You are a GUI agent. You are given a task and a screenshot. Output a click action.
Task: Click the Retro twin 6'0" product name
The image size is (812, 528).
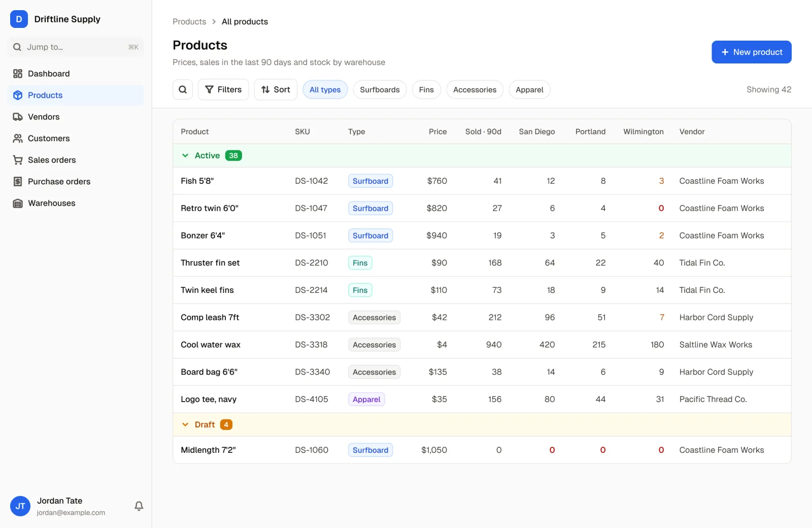click(210, 208)
